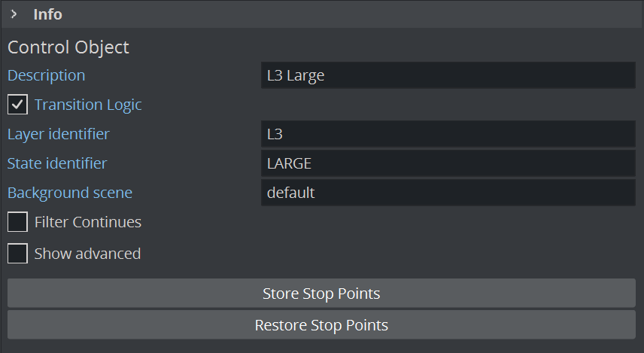Expand the Info section chevron
The image size is (644, 353).
click(14, 14)
